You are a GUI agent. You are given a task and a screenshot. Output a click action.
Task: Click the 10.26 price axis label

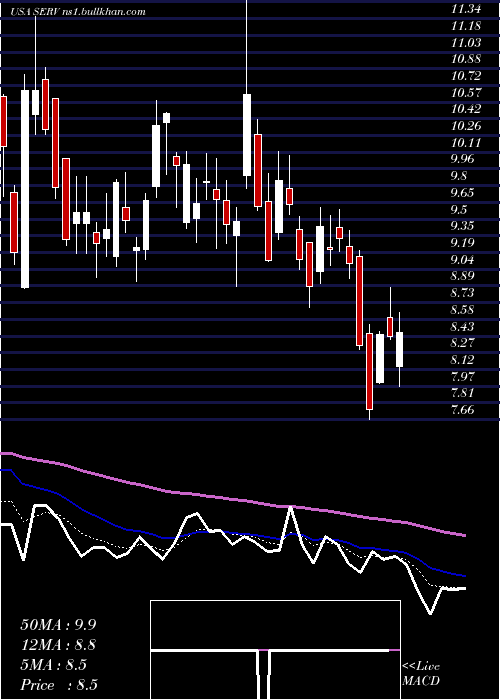[x=466, y=126]
